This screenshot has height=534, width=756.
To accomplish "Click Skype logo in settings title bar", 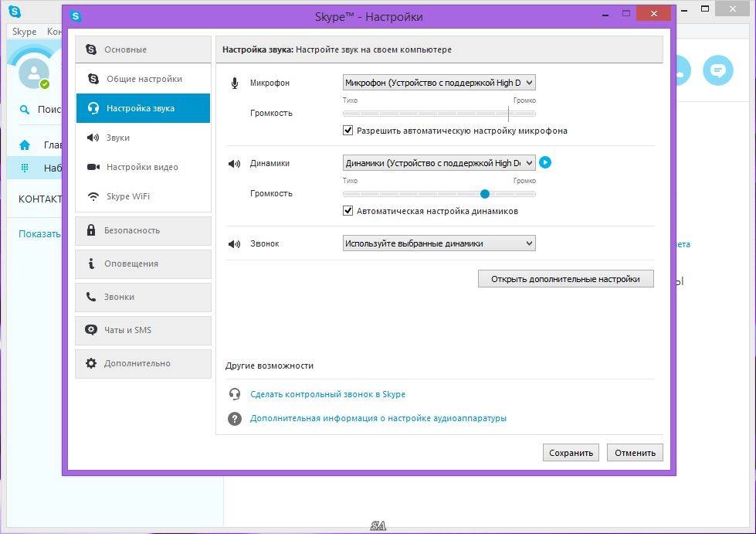I will pyautogui.click(x=76, y=16).
